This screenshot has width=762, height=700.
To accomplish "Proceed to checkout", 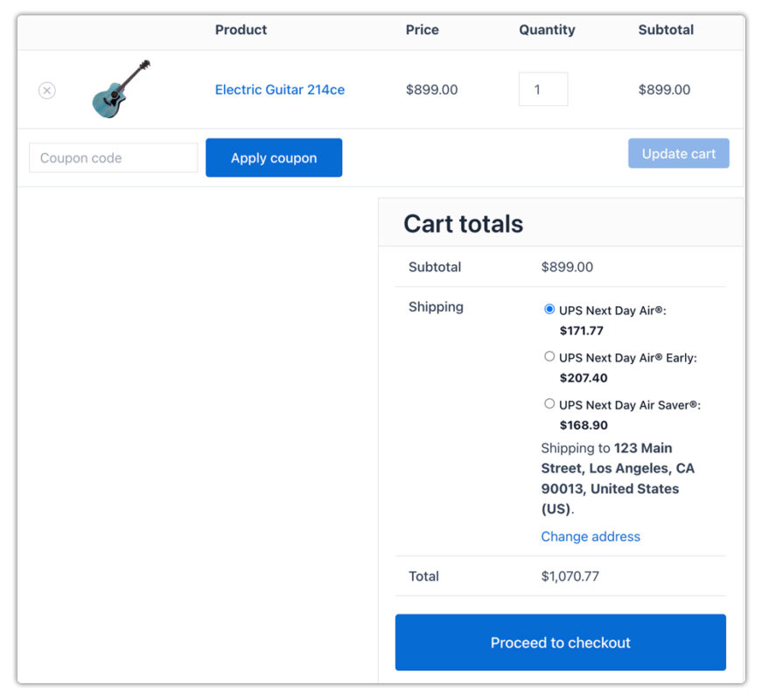I will pyautogui.click(x=560, y=642).
